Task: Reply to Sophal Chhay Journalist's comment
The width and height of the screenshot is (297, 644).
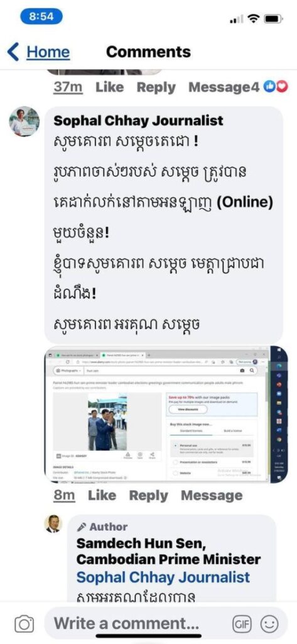Action: tap(148, 496)
